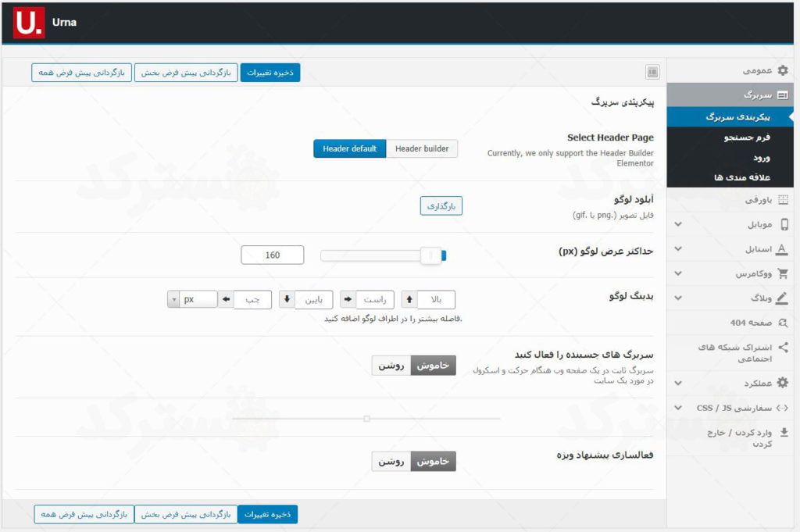Click the layout toggle icon near save button
The image size is (800, 532).
coord(651,72)
